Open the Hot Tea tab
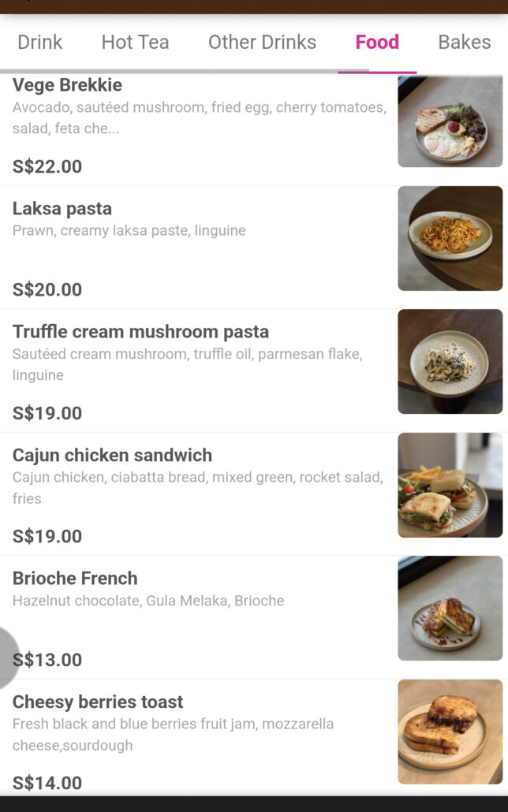The width and height of the screenshot is (508, 812). click(135, 43)
